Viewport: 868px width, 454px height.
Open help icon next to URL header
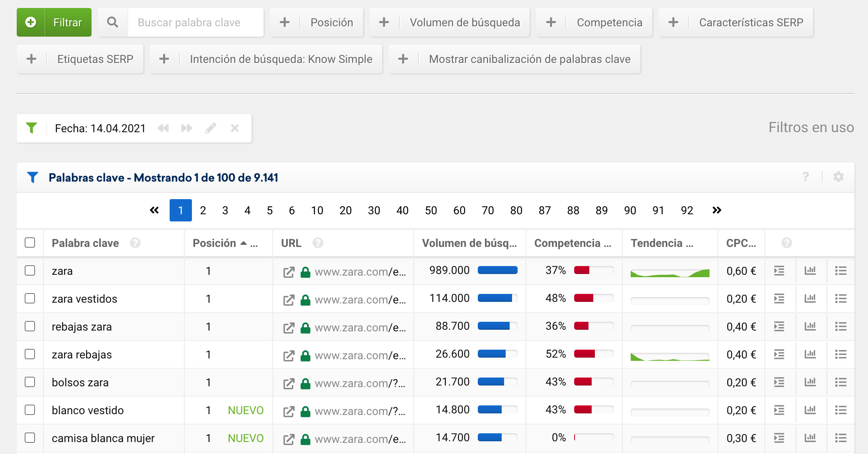318,243
